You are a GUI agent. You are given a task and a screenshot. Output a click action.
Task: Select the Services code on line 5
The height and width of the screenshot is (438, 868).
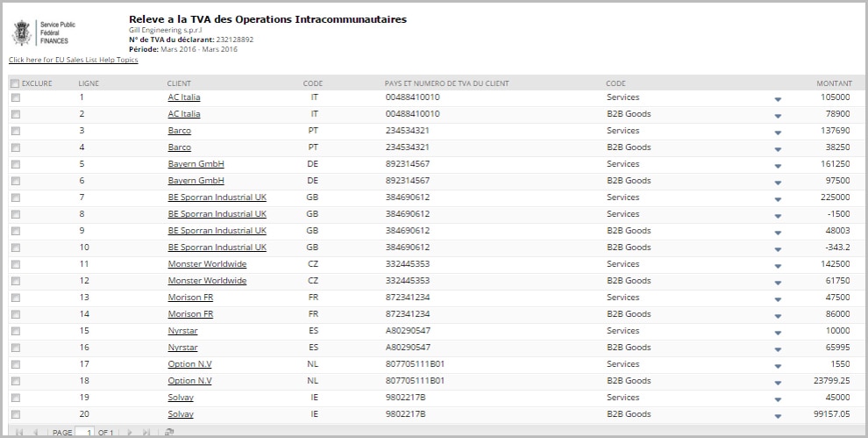pyautogui.click(x=623, y=164)
